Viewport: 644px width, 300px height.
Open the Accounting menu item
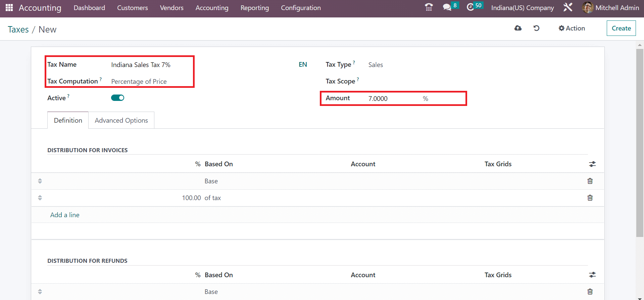[212, 8]
